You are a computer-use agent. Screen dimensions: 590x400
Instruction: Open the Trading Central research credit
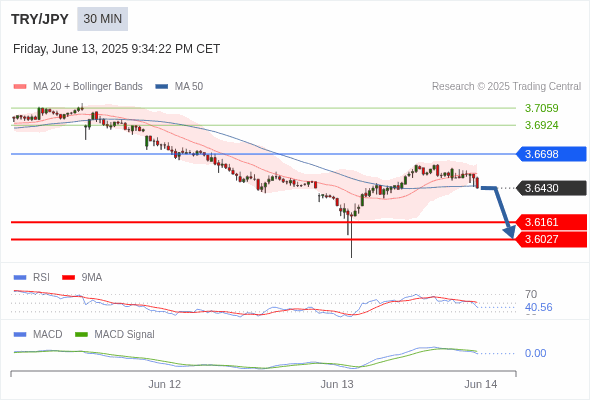(x=506, y=86)
